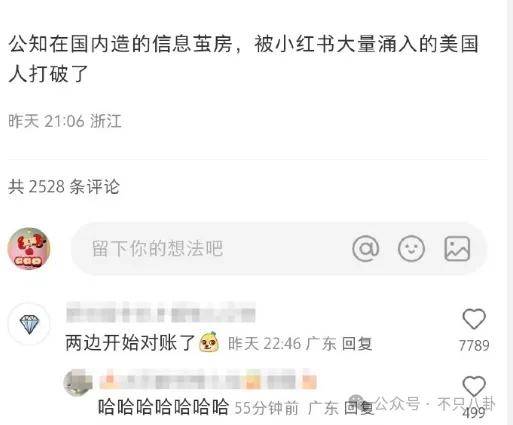Open blurred username of reply commenter
This screenshot has height=425, width=513.
(208, 379)
